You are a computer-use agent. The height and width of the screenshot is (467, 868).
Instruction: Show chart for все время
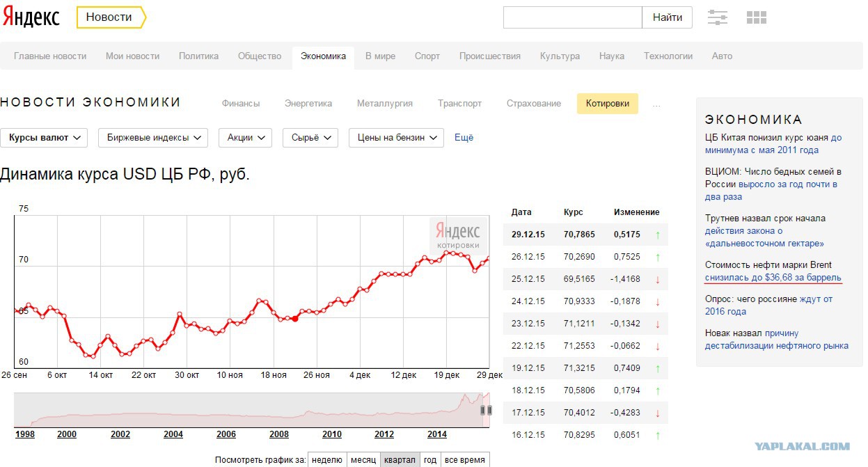pyautogui.click(x=465, y=460)
